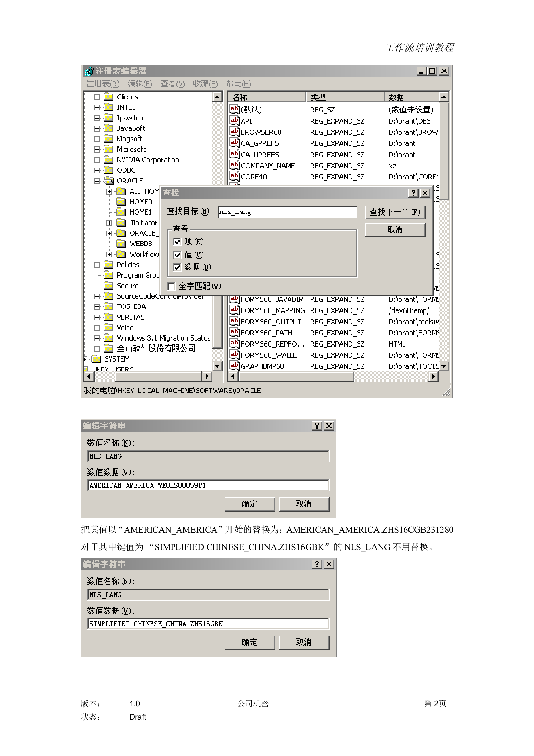Select the 金山软件股份有限公司 key
The width and height of the screenshot is (534, 756).
(156, 349)
